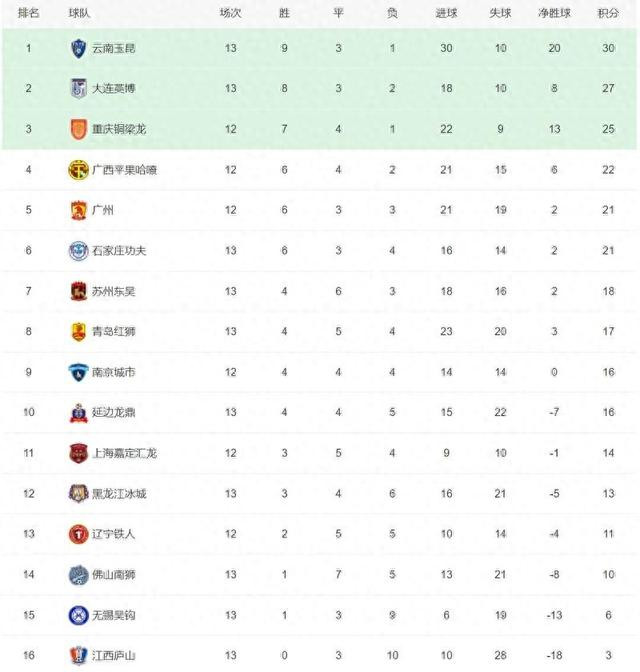Click the 南京城市 blue shield icon
640x672 pixels.
click(78, 372)
